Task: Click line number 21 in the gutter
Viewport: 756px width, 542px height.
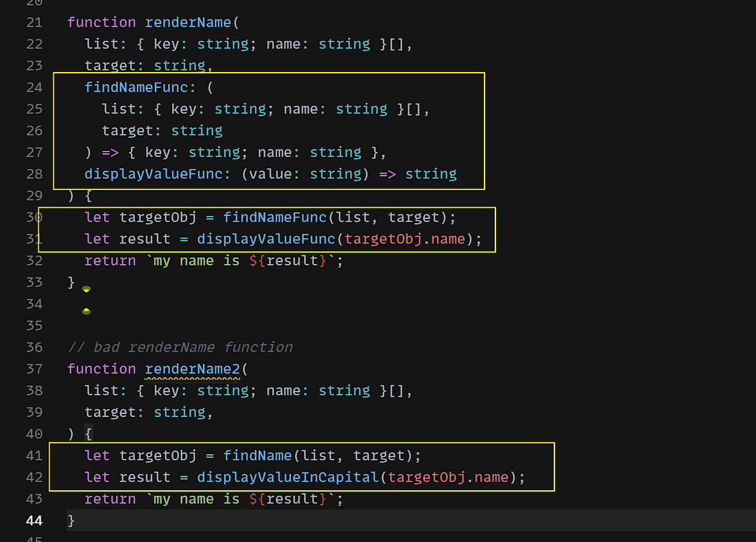Action: (x=35, y=22)
